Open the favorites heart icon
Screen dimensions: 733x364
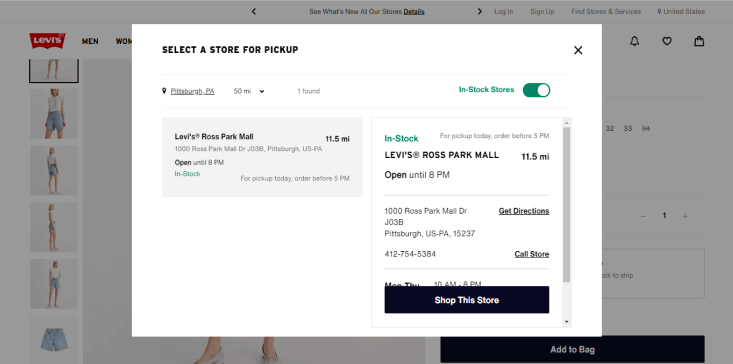(667, 41)
